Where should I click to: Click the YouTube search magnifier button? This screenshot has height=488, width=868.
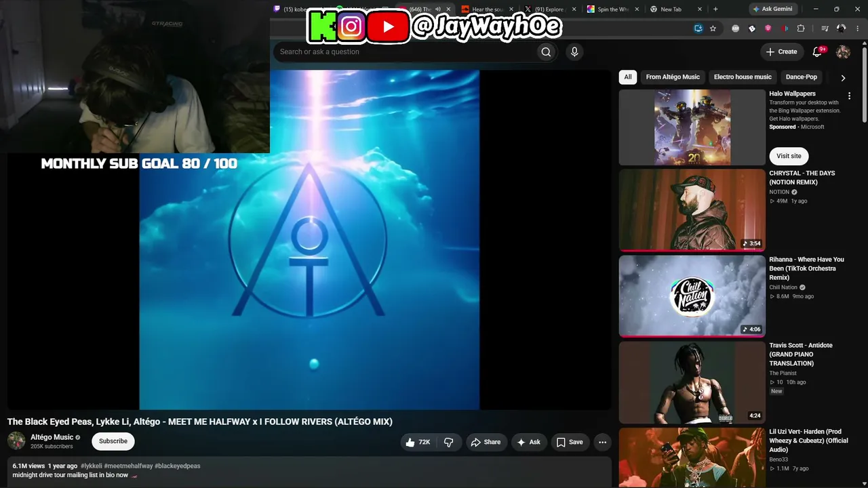coord(546,52)
